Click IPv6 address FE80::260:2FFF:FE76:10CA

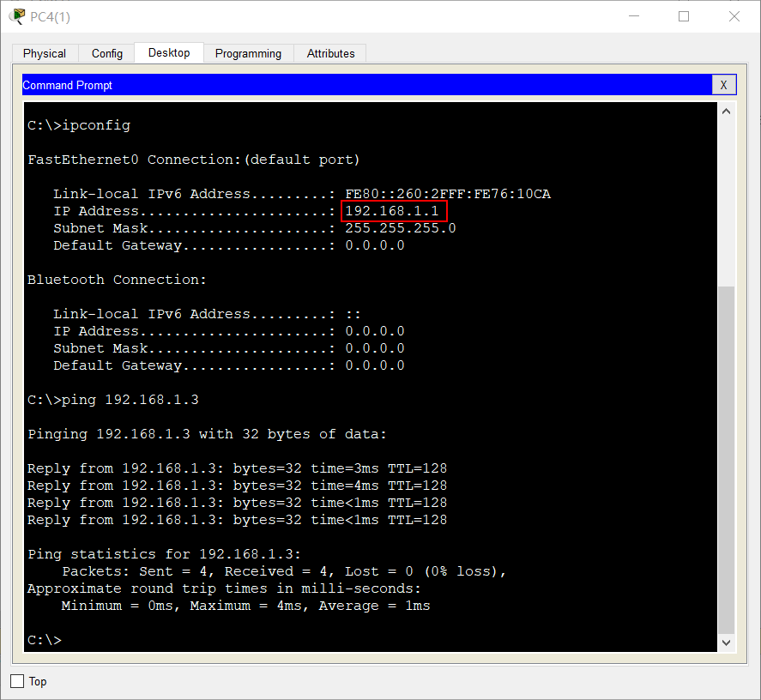point(448,194)
